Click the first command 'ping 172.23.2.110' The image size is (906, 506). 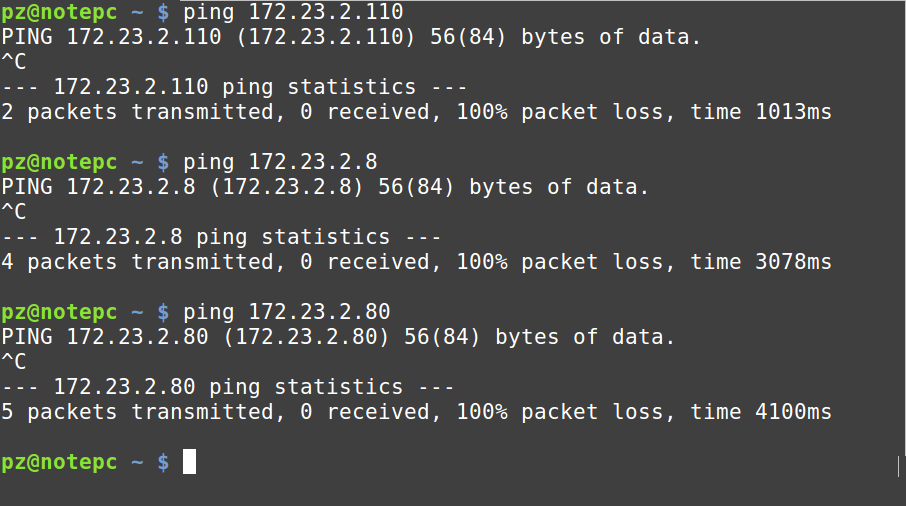click(x=293, y=12)
